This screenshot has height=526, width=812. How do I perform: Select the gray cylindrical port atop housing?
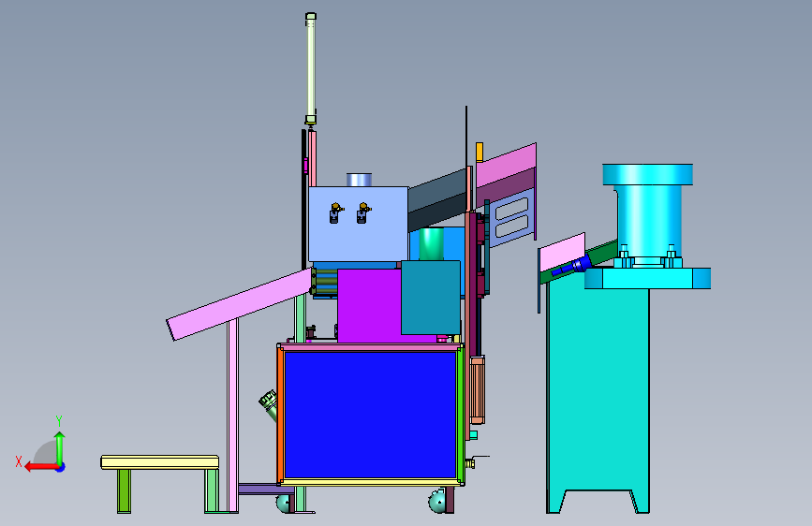coord(359,180)
